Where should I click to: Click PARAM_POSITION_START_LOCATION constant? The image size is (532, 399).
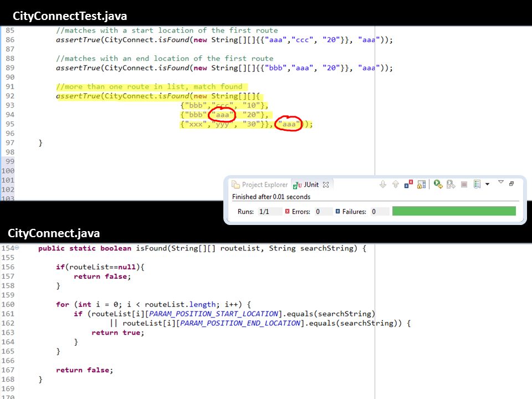pos(214,314)
